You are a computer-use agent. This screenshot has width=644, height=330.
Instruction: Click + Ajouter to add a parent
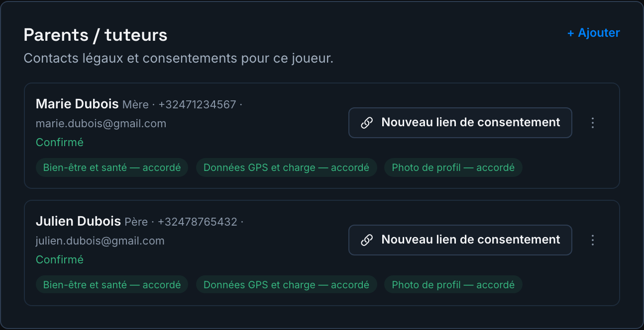(x=594, y=33)
